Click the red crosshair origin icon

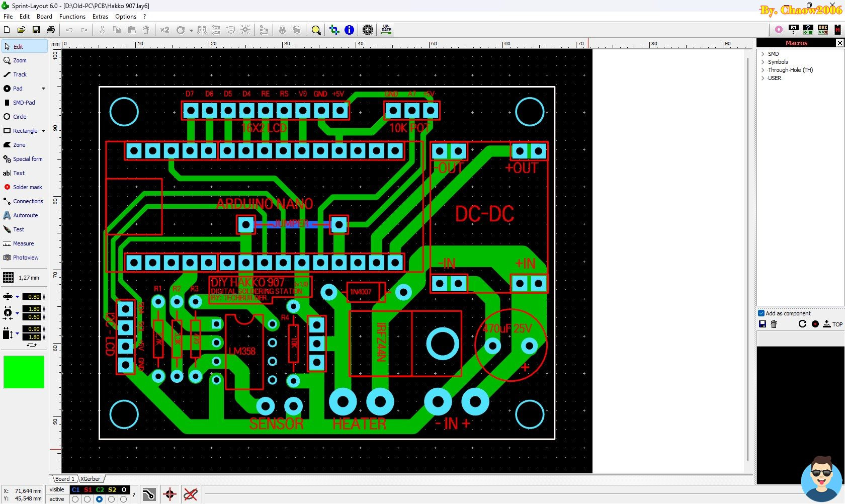pos(170,494)
